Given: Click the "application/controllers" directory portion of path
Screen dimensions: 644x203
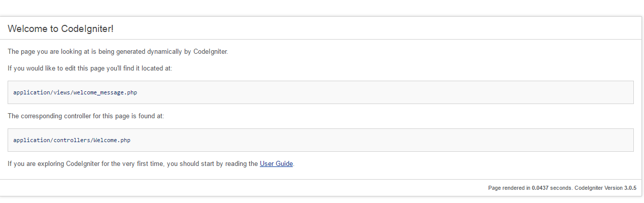Looking at the screenshot, I should [52, 140].
